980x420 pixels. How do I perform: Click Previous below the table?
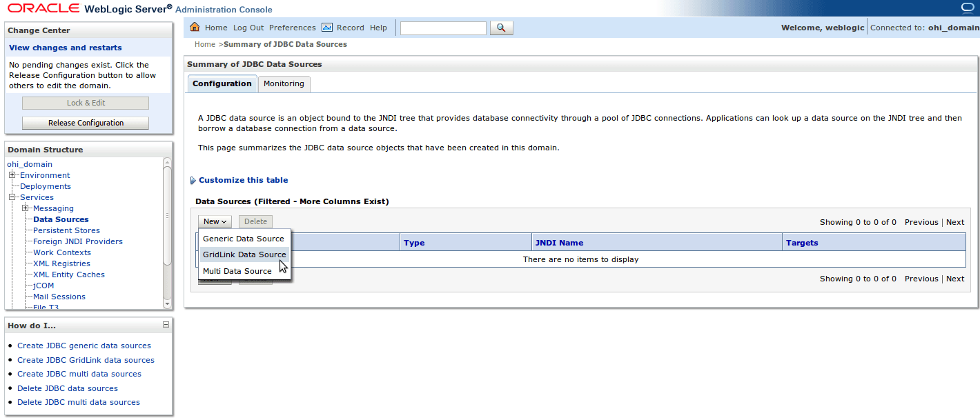click(921, 279)
